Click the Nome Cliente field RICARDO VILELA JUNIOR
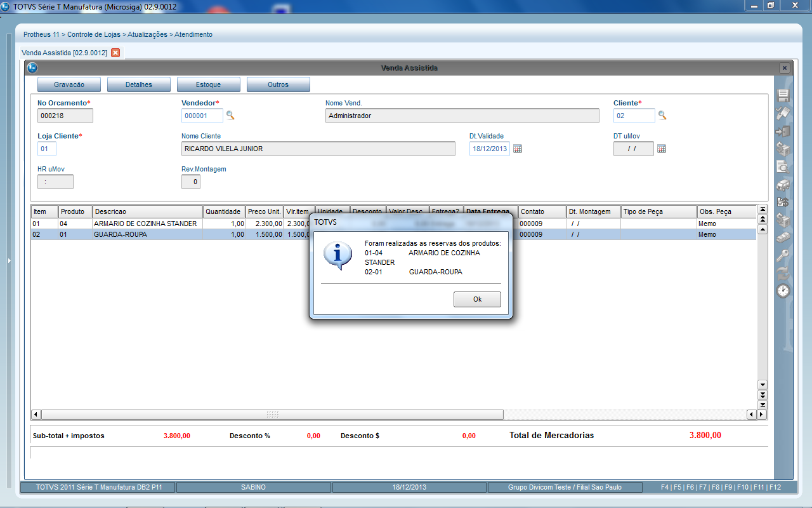The width and height of the screenshot is (812, 508). tap(318, 149)
